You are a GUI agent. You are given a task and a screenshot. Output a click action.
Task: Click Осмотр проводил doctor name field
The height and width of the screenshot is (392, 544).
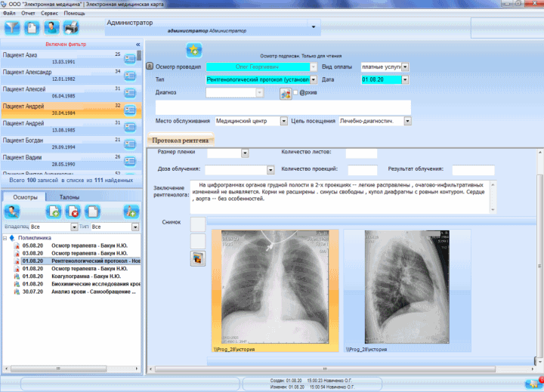(x=258, y=66)
